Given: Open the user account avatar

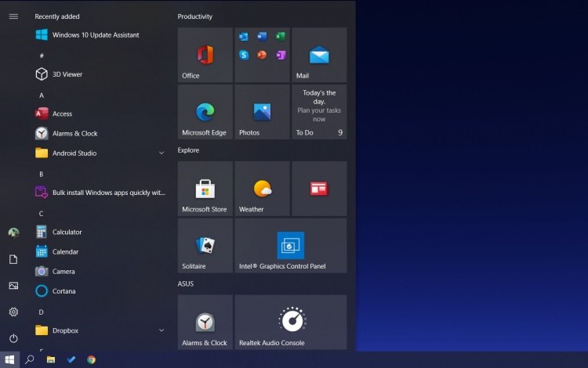Looking at the screenshot, I should (13, 233).
